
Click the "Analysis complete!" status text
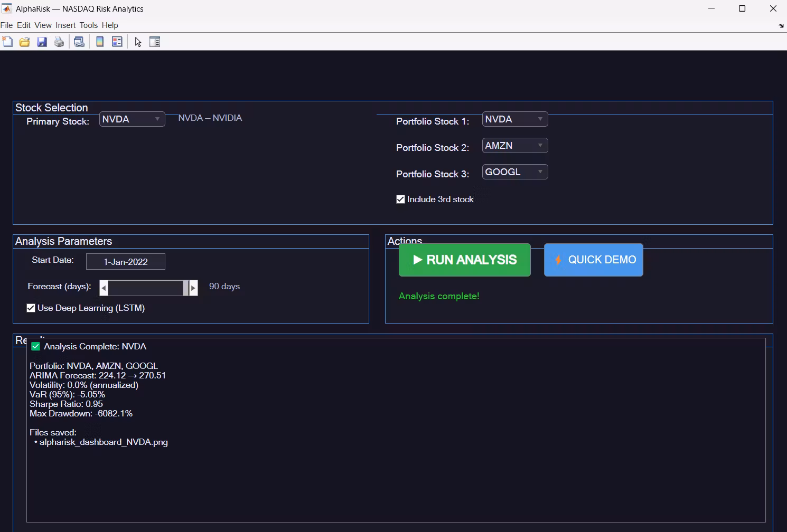(439, 296)
